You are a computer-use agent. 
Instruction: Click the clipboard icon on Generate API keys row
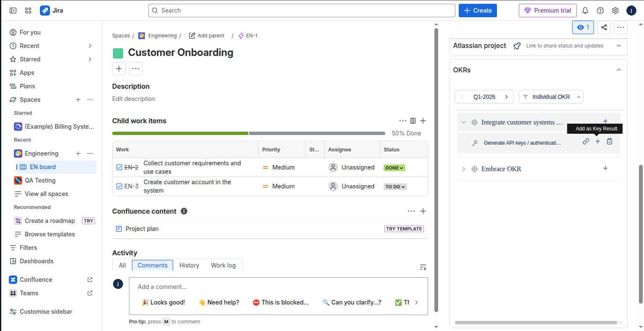coord(610,141)
